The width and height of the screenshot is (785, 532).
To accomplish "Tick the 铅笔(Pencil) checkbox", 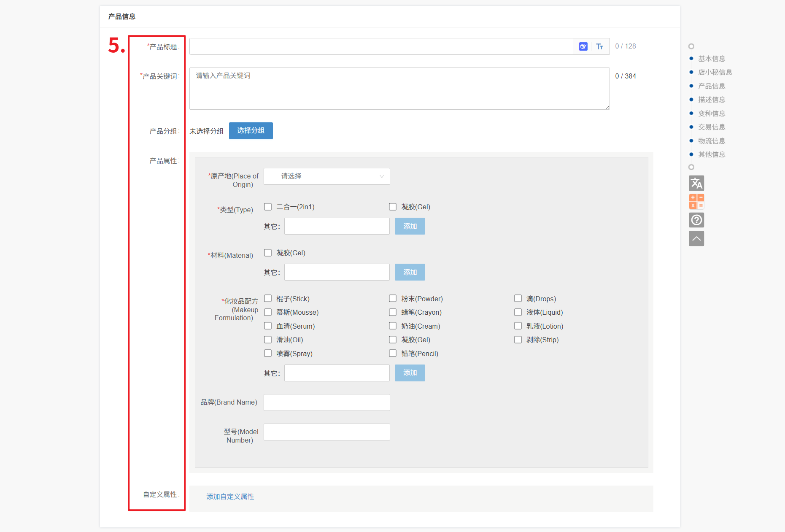I will click(393, 354).
